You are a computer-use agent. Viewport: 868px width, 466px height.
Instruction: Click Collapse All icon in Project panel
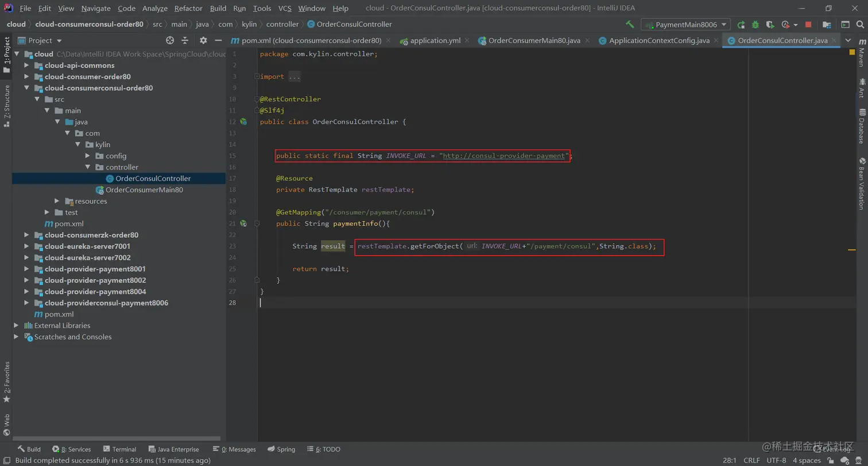tap(185, 40)
